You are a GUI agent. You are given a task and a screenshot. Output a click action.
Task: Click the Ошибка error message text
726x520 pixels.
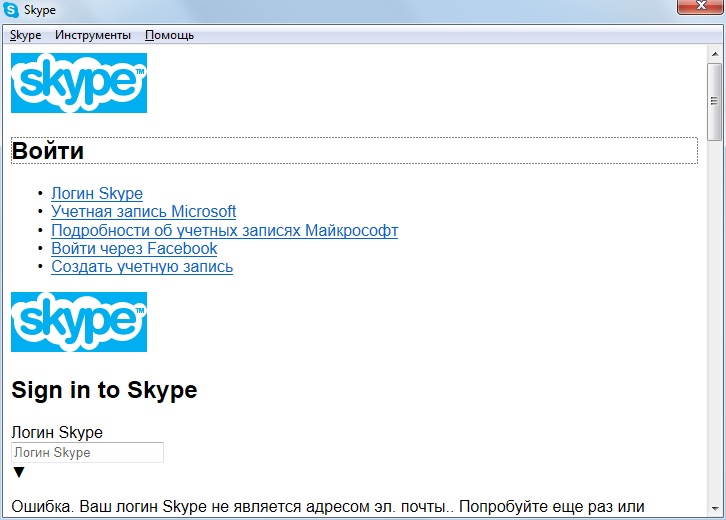tap(327, 504)
